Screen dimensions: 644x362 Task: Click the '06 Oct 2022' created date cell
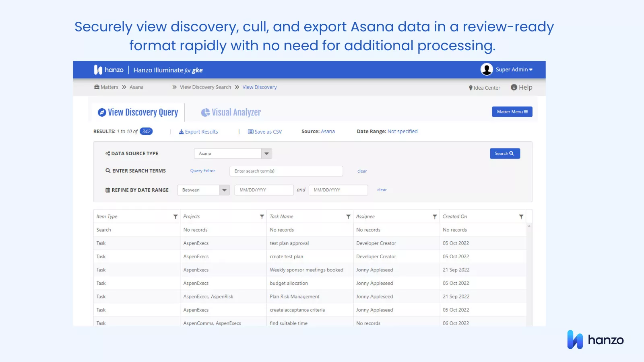(483, 322)
